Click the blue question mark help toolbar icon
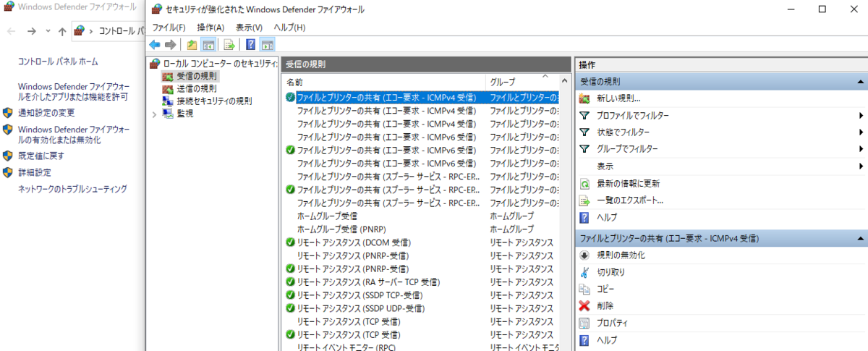The image size is (868, 351). point(250,45)
